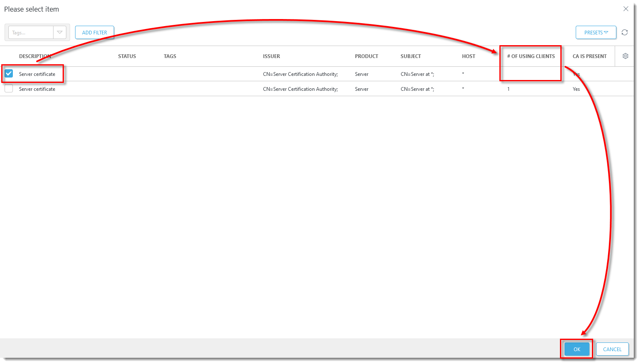The height and width of the screenshot is (364, 640).
Task: Click the Host column header
Action: click(x=469, y=56)
